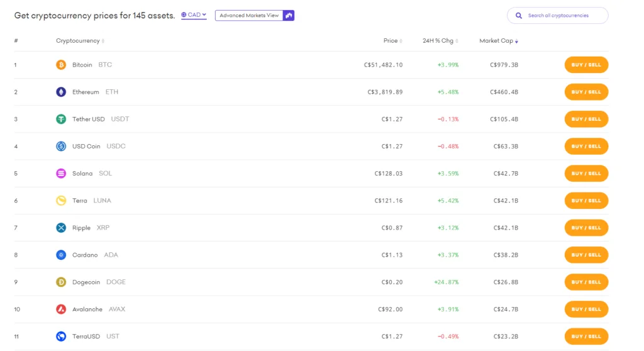This screenshot has height=351, width=644.
Task: Click the Bitcoin coin icon
Action: pos(61,65)
